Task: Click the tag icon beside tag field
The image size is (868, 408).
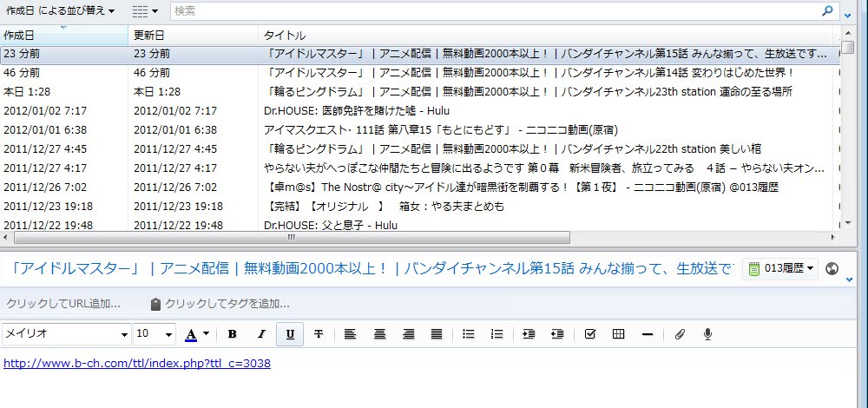Action: click(155, 304)
